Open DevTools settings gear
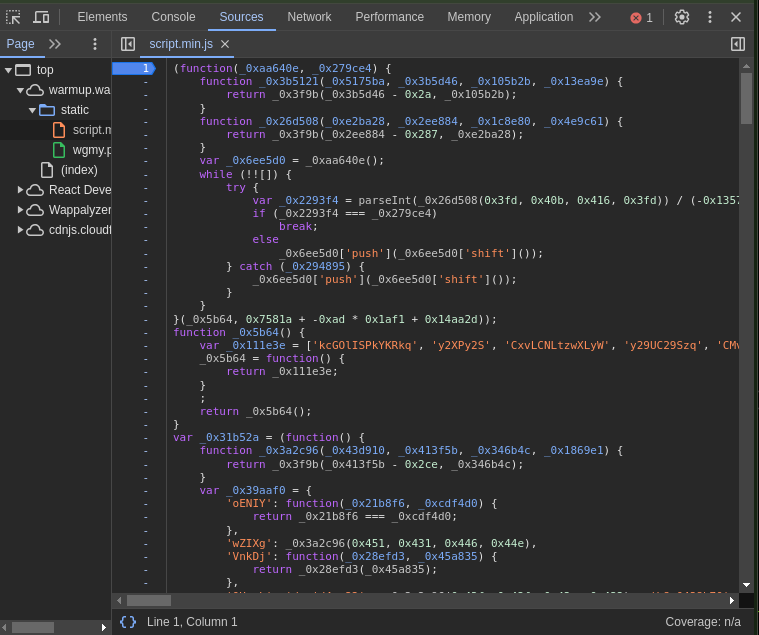This screenshot has height=635, width=759. point(682,17)
